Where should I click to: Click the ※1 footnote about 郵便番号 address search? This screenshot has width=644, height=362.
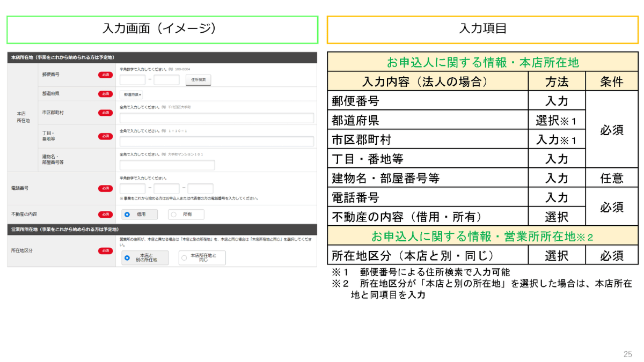click(421, 272)
